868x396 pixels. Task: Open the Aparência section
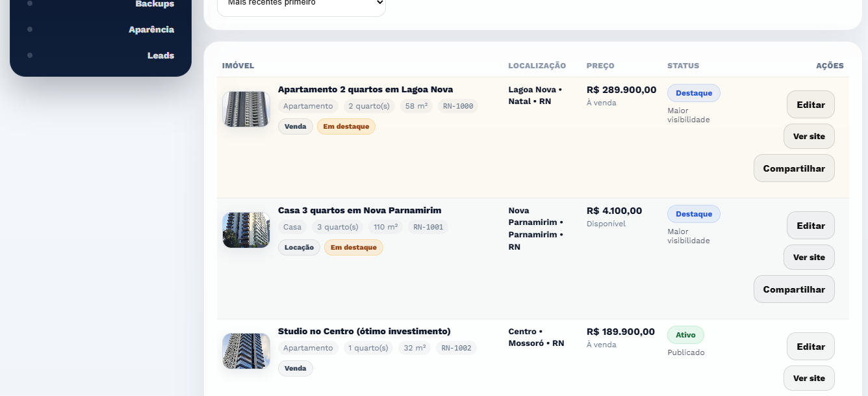point(151,29)
